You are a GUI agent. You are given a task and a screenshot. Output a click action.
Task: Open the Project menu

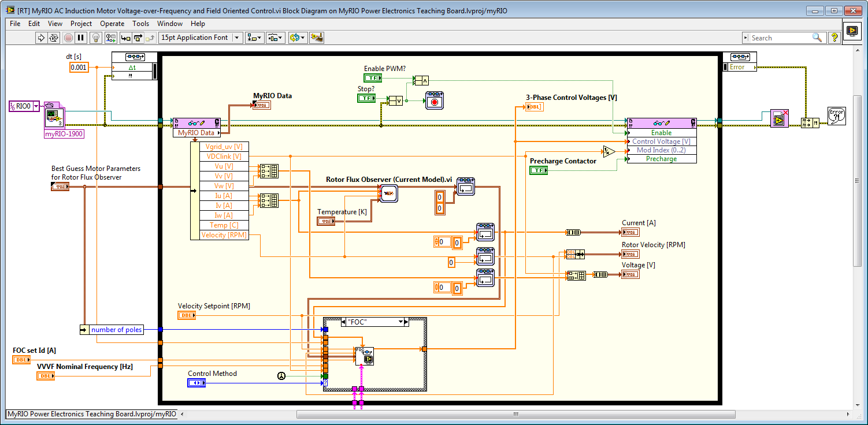[81, 24]
